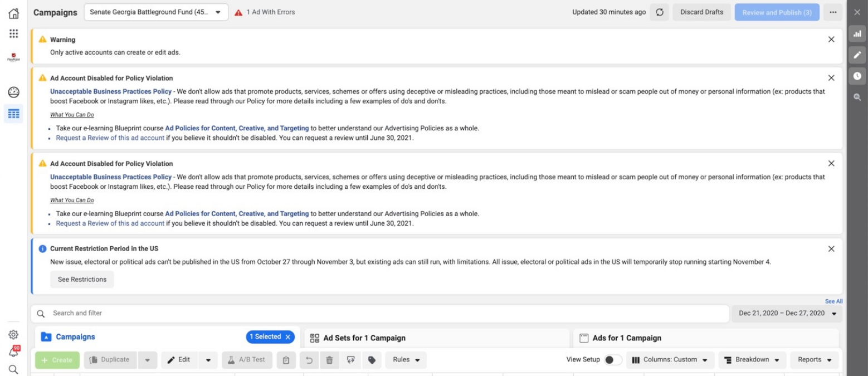The height and width of the screenshot is (376, 868).
Task: Click the red warning triangle beside Ad With Errors
Action: tap(238, 12)
